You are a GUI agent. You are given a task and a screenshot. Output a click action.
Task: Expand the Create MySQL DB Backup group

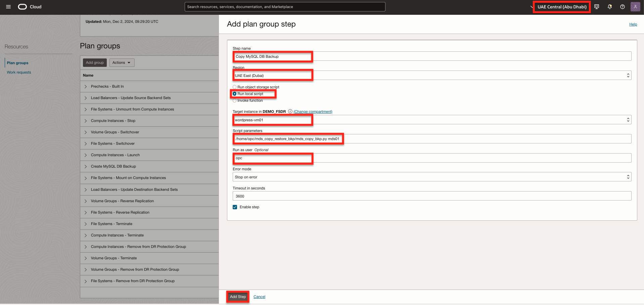86,167
